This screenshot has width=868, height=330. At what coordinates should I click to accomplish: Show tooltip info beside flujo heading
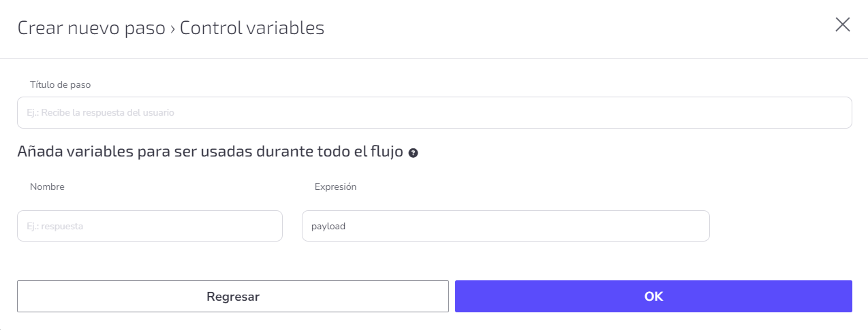click(413, 153)
